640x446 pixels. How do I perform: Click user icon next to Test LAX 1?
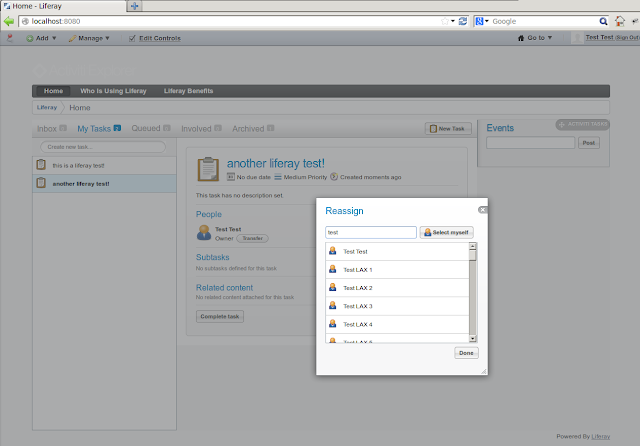click(333, 269)
